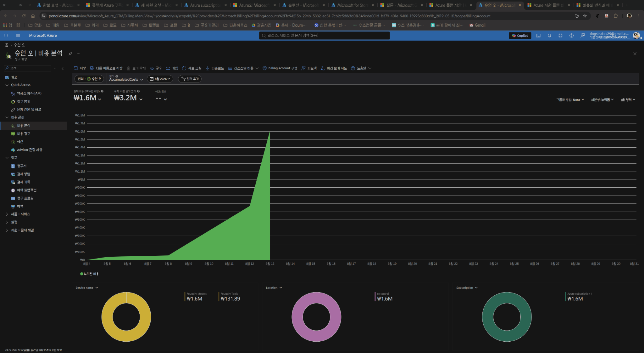This screenshot has width=644, height=353.
Task: Expand the 지원 + 문제 해결 section
Action: (x=7, y=230)
